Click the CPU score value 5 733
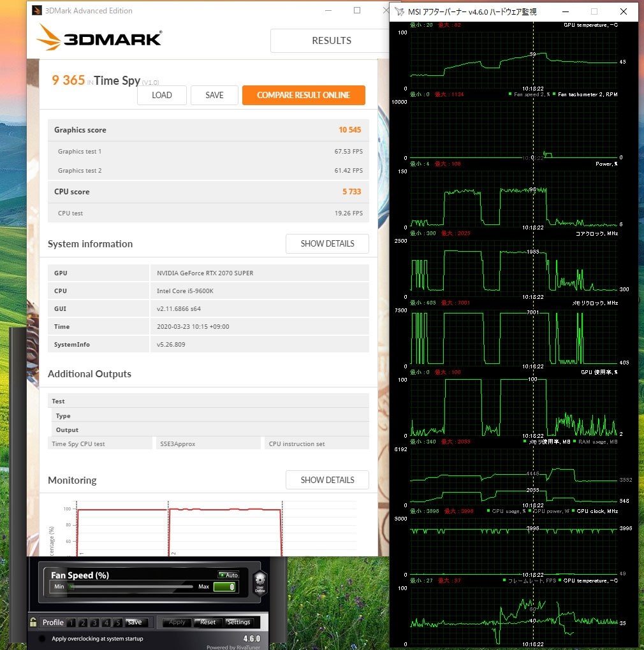644x650 pixels. [352, 192]
